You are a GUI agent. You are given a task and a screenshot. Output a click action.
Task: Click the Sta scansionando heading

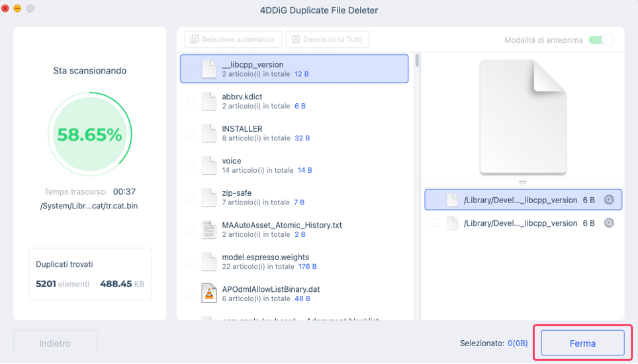pos(90,71)
